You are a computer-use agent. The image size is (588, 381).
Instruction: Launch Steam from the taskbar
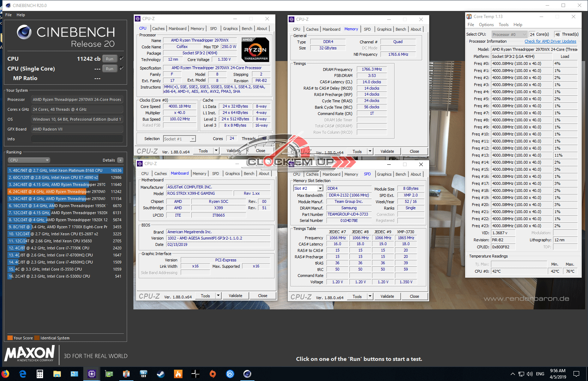(x=161, y=374)
